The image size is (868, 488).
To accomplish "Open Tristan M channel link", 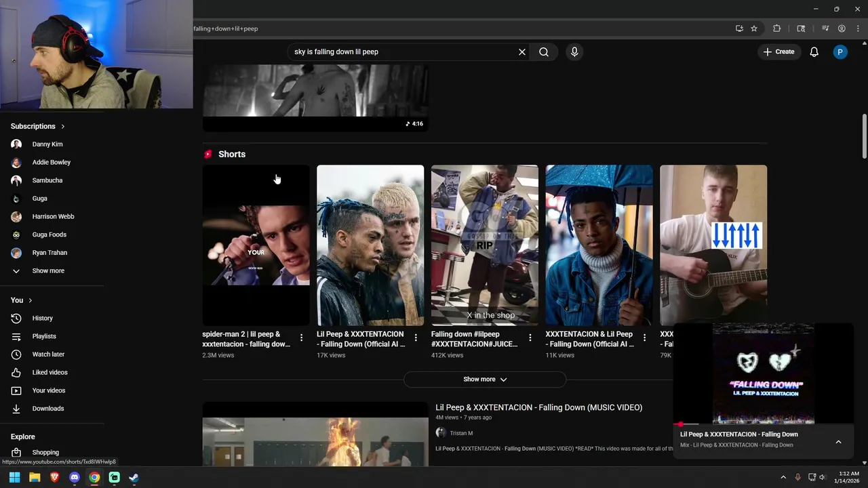I will pyautogui.click(x=461, y=433).
